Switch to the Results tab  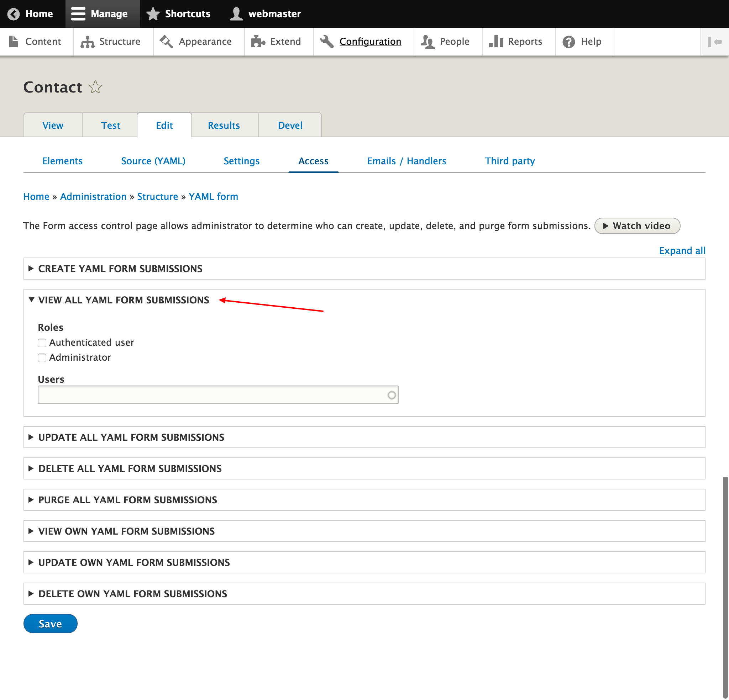(224, 125)
